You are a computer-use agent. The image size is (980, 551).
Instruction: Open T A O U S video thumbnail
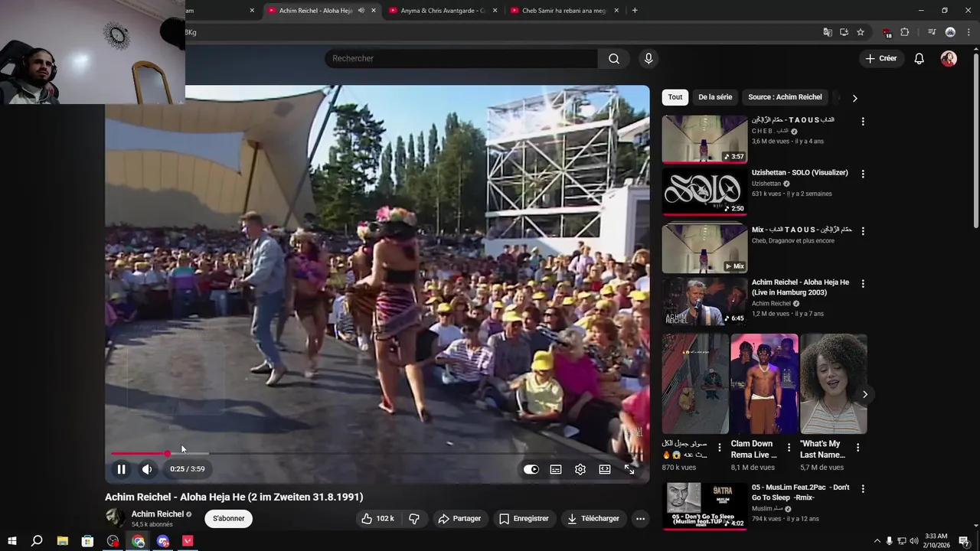click(704, 139)
